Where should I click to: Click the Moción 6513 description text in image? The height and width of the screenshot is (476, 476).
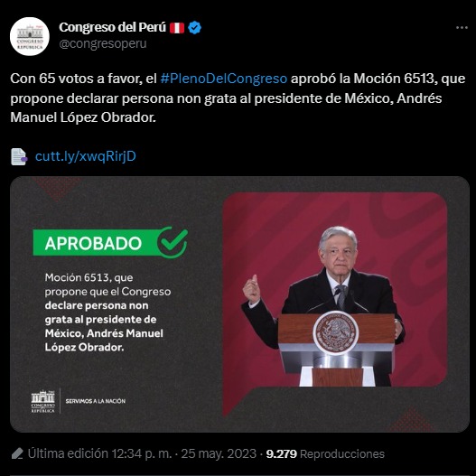(x=107, y=313)
